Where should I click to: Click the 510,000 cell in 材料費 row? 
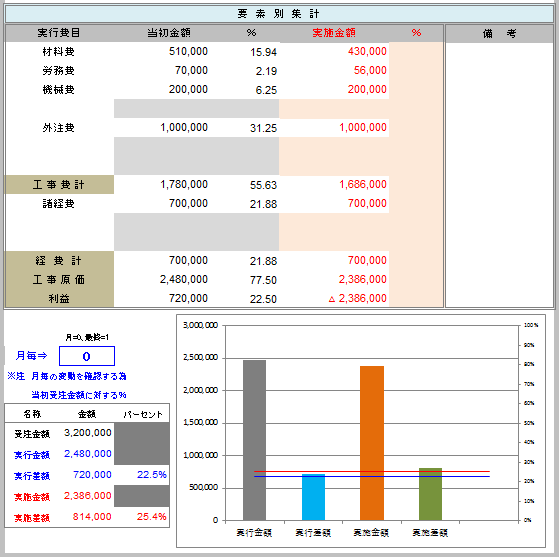coord(188,51)
